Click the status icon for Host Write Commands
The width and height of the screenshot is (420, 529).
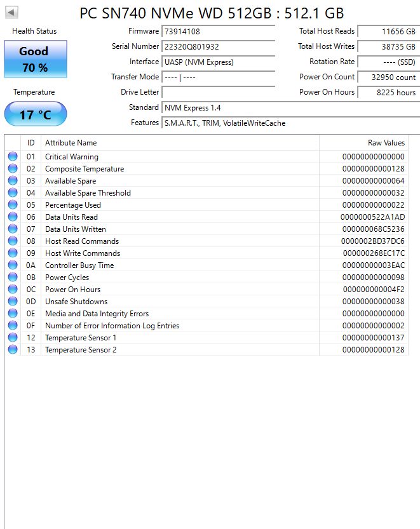[13, 253]
